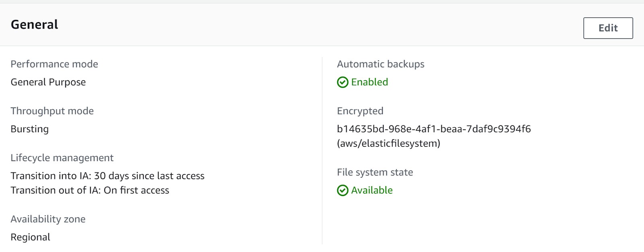Click the Regional availability value

pos(31,237)
